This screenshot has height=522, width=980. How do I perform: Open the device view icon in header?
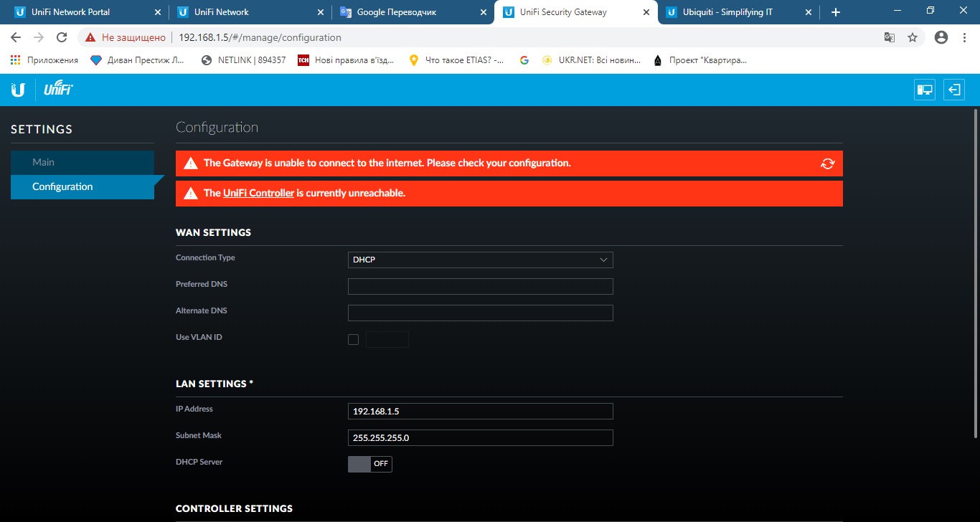click(x=925, y=90)
